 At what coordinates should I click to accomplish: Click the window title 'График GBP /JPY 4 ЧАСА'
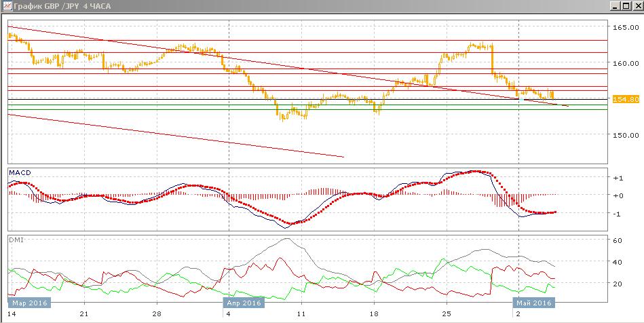[62, 6]
